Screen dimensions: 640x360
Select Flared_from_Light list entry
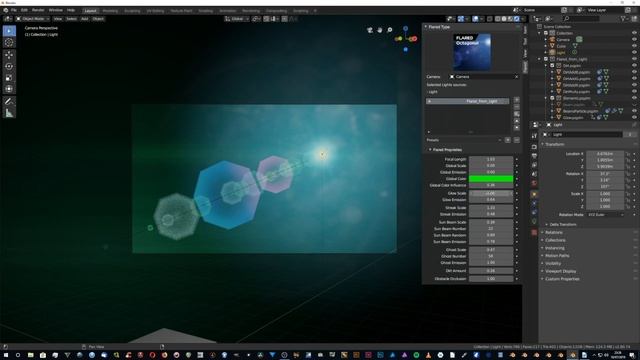click(468, 101)
